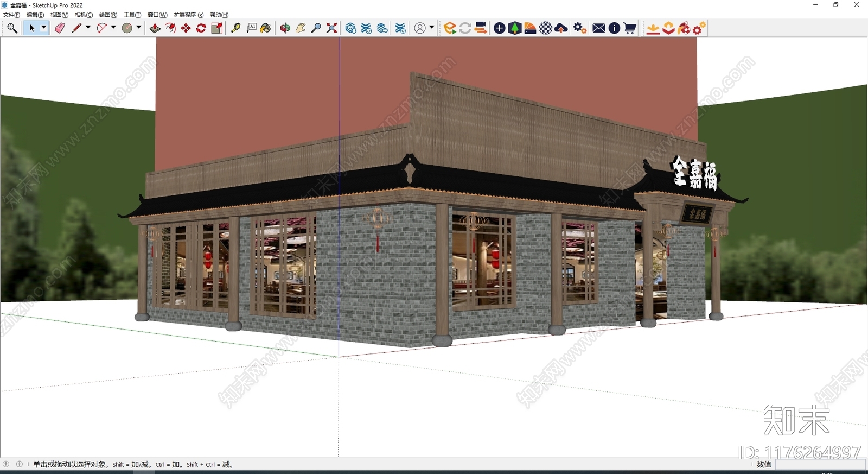Click the red gears plugin settings icon
Screen dimensions: 868x474
(699, 28)
